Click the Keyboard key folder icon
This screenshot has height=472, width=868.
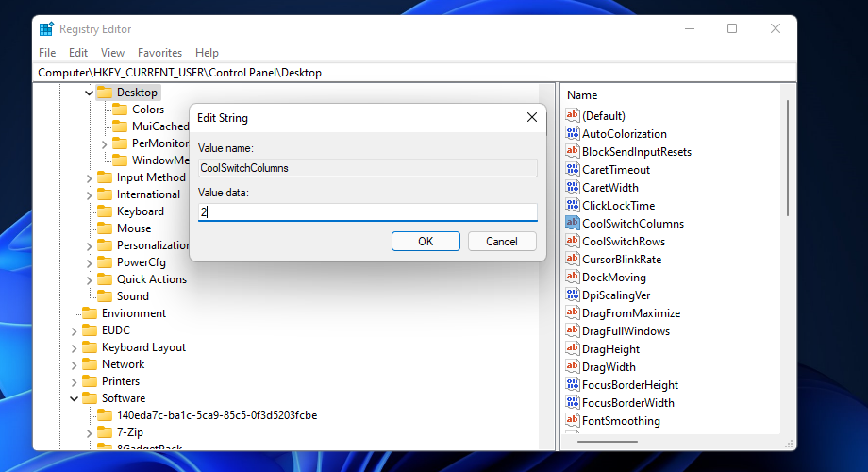coord(105,211)
